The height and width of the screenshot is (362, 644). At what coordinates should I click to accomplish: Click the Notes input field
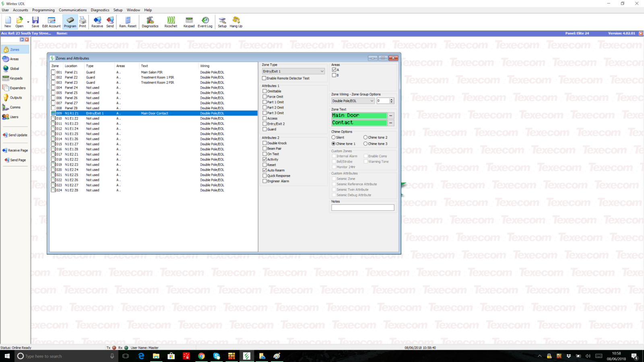[x=362, y=208]
